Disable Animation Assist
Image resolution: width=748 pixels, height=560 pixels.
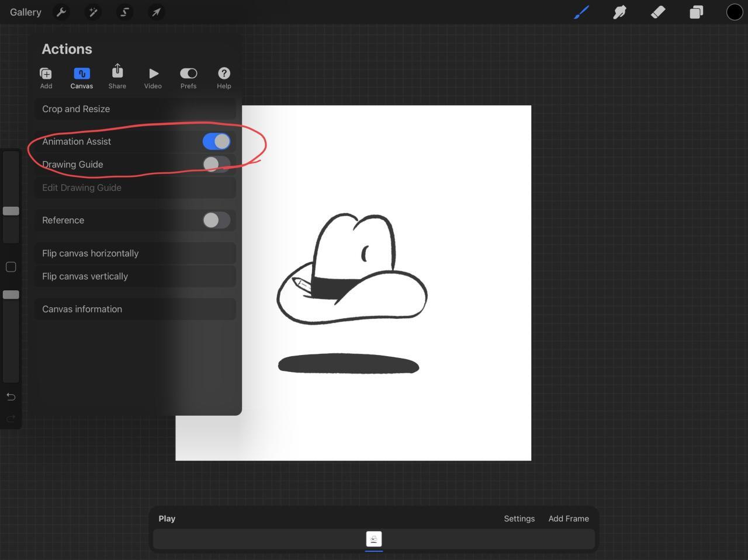click(x=216, y=141)
